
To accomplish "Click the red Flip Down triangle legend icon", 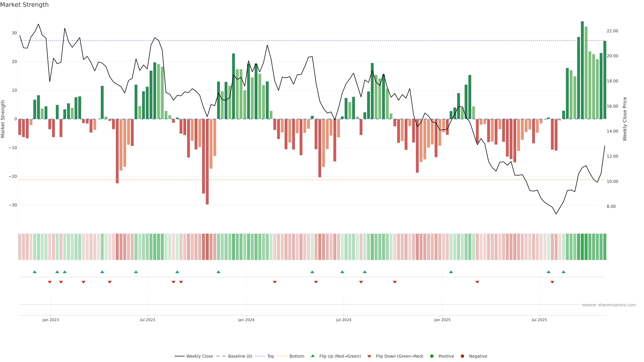I will pyautogui.click(x=369, y=356).
